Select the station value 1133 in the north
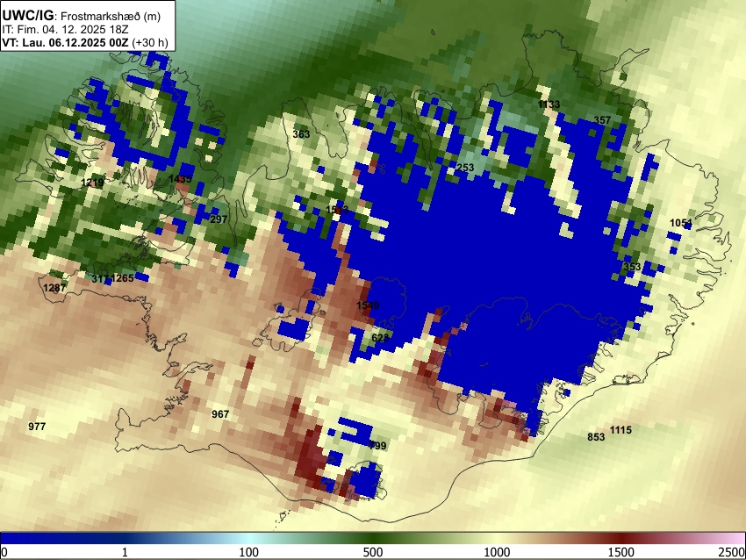 click(x=549, y=104)
